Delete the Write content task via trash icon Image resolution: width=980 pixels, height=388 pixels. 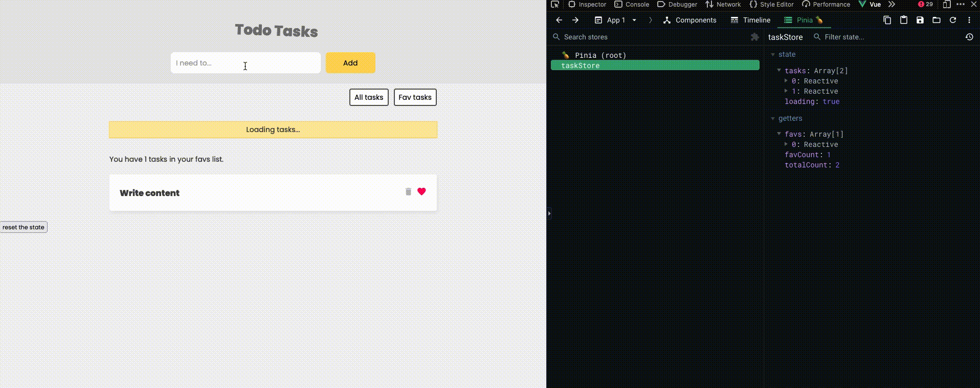pos(408,191)
